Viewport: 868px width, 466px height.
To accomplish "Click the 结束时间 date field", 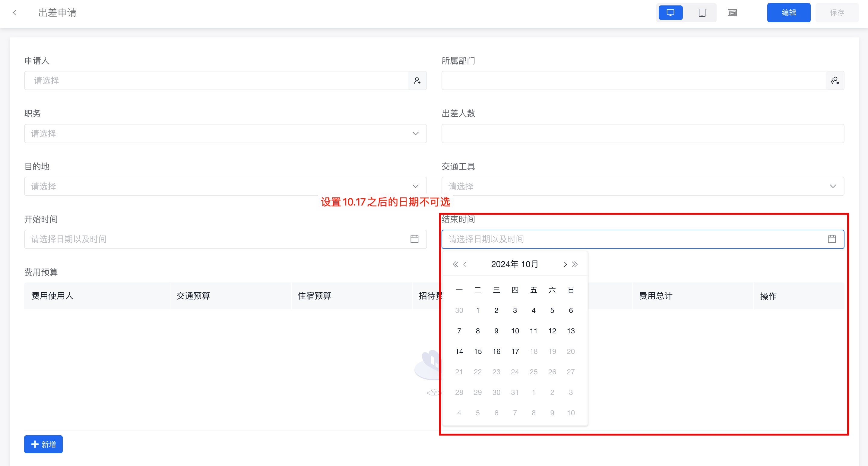I will [643, 239].
